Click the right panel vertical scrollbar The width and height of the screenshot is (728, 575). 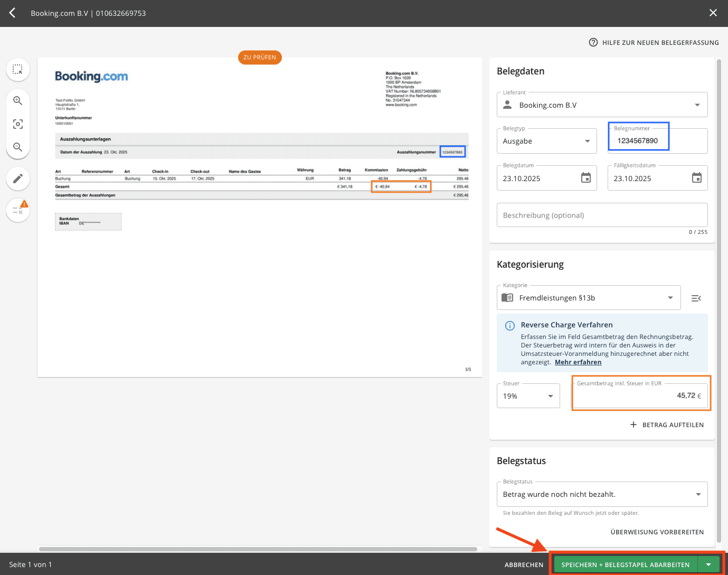coord(718,301)
